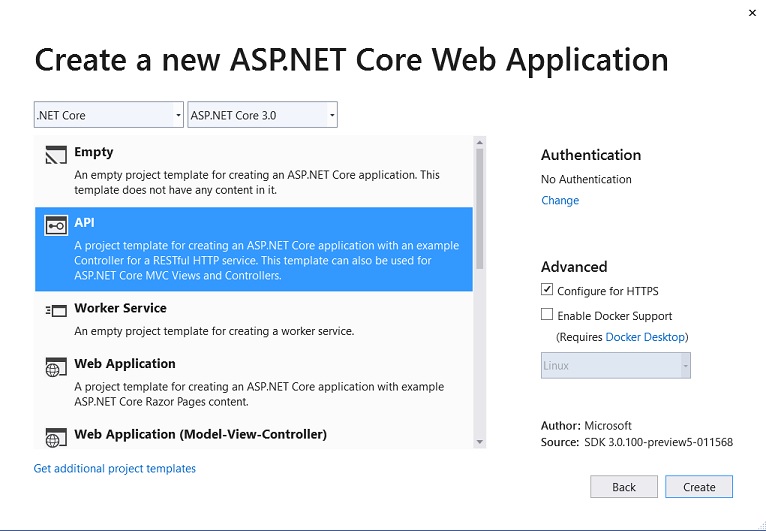Open the disabled Linux OS dropdown

click(x=616, y=366)
